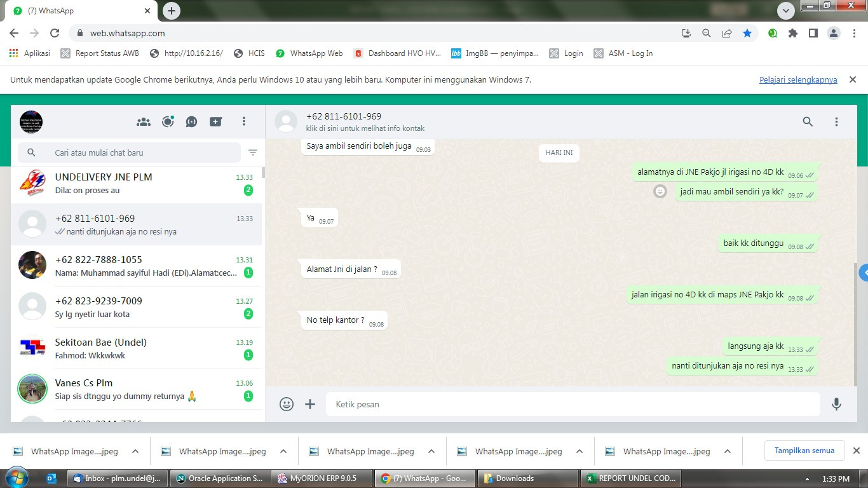Open new tab with plus button
The height and width of the screenshot is (488, 868).
coord(172,10)
